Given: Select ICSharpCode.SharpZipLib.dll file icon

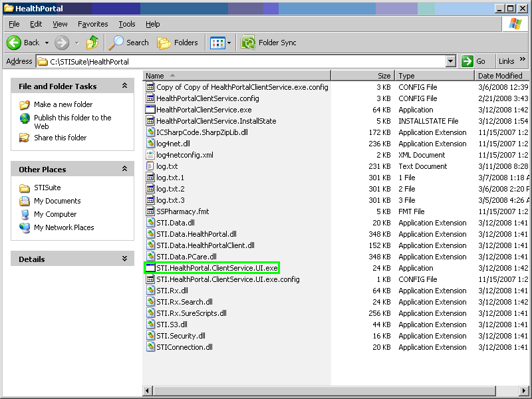Looking at the screenshot, I should click(150, 132).
